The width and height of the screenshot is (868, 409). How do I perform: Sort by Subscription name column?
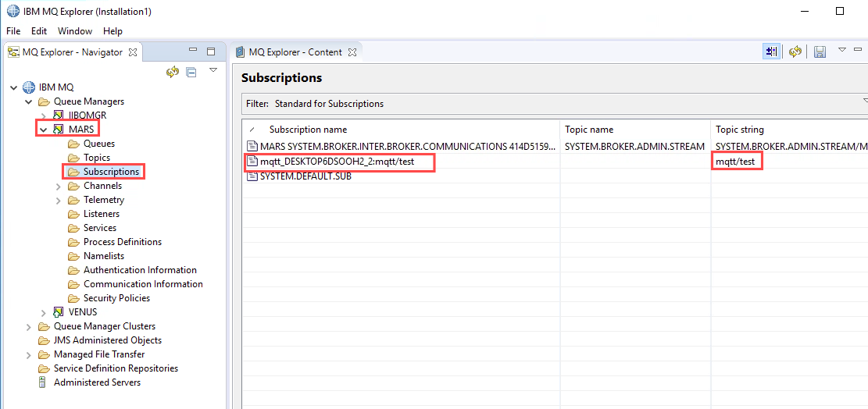(x=401, y=130)
